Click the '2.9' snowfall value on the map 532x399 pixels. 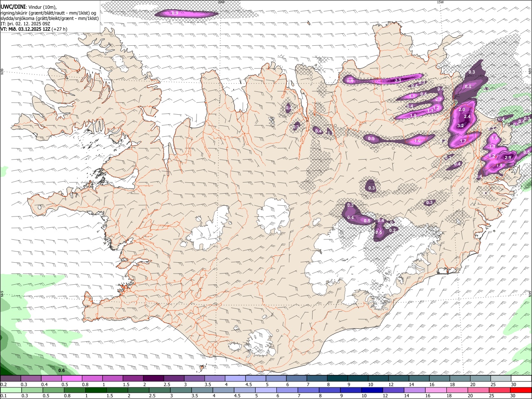click(x=508, y=158)
